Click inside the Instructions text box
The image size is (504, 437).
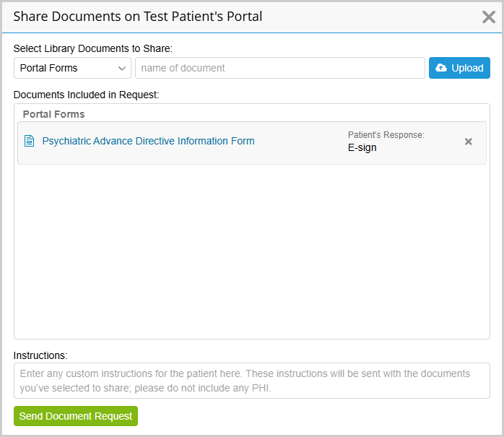251,381
